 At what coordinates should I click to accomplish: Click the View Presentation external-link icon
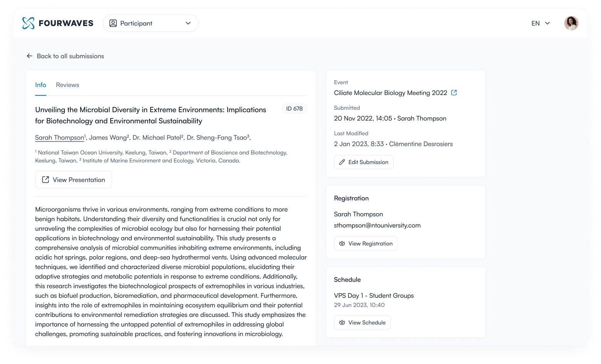pyautogui.click(x=45, y=180)
